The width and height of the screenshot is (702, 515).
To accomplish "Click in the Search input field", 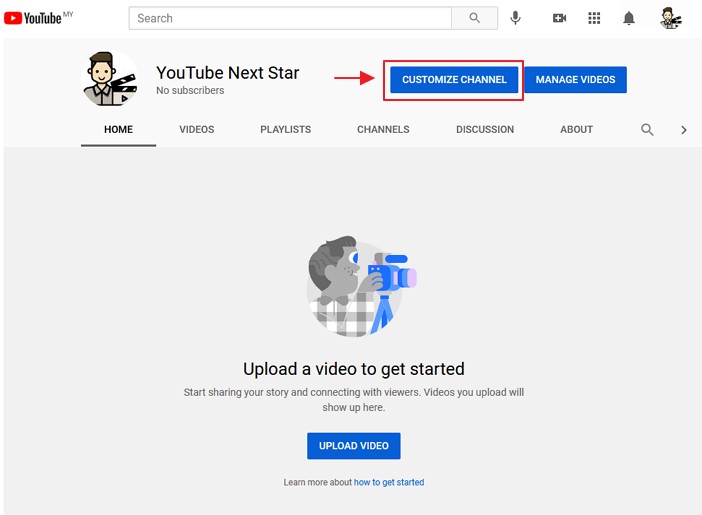I will click(291, 18).
